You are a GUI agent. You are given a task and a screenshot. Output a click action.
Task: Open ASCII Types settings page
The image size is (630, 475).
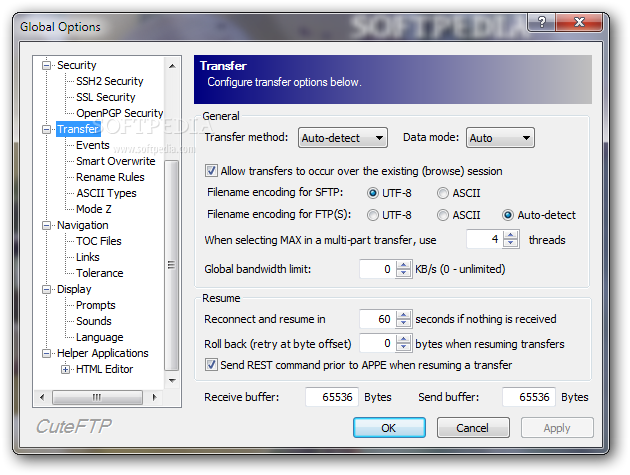106,193
